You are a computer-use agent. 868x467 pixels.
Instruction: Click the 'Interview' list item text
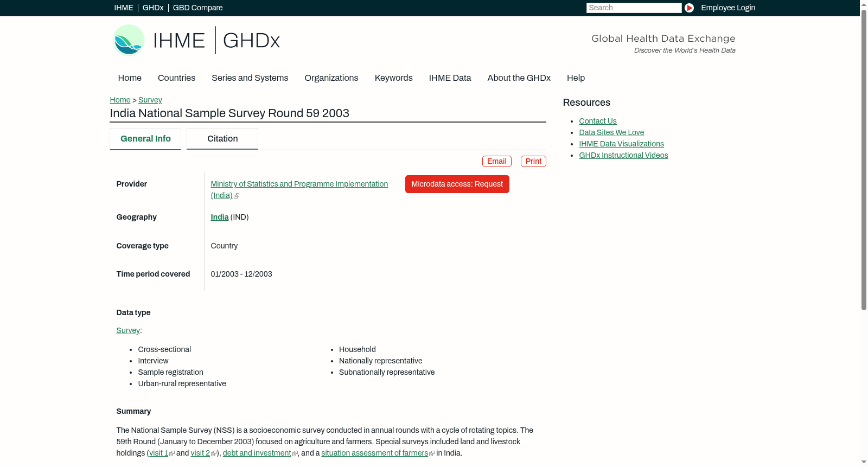[153, 361]
